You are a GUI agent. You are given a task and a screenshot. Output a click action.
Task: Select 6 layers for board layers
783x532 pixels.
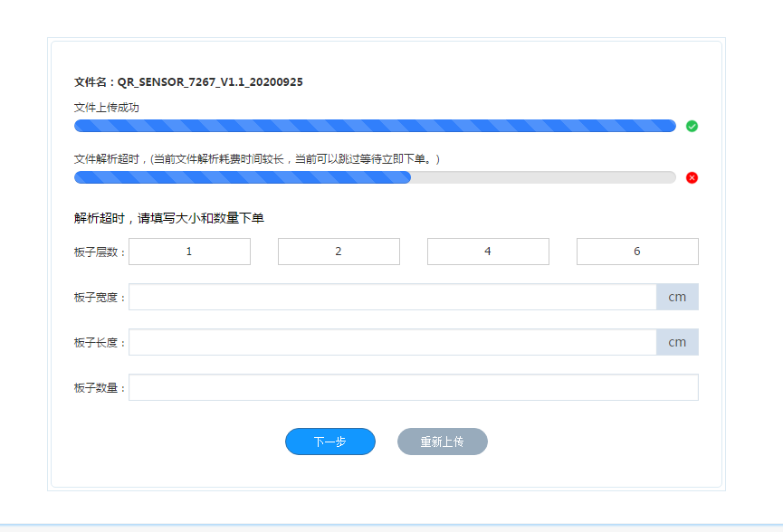tap(637, 252)
